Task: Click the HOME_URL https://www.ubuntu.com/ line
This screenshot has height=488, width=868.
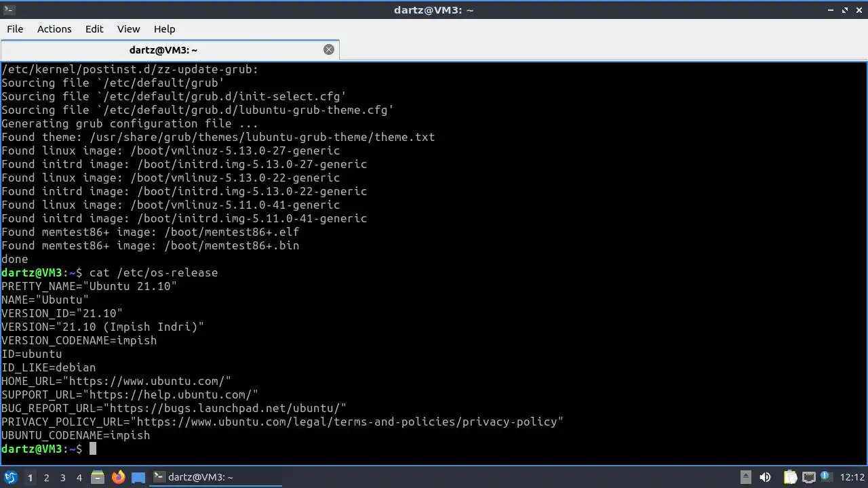Action: (x=116, y=381)
